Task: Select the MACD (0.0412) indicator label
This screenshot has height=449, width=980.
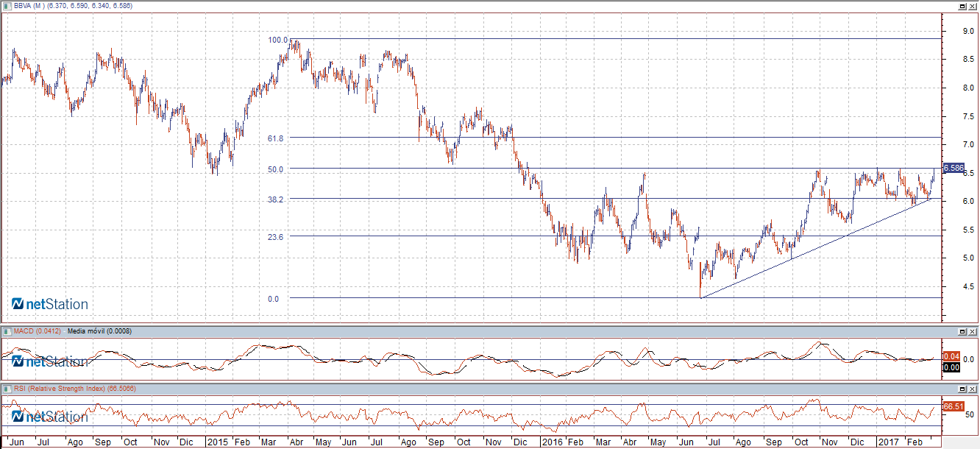Action: pyautogui.click(x=38, y=331)
